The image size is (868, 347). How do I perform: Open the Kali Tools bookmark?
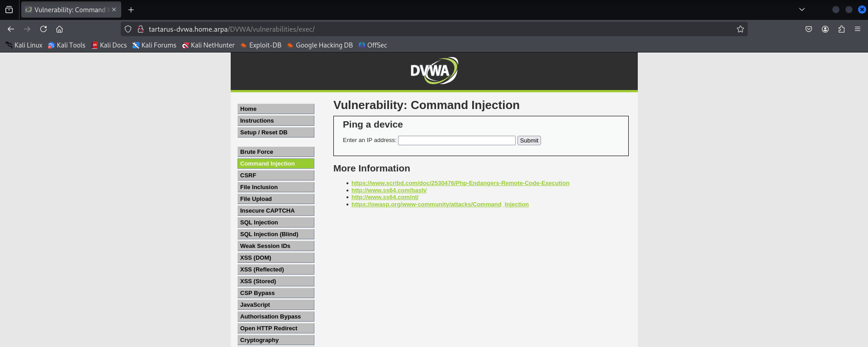[x=66, y=45]
